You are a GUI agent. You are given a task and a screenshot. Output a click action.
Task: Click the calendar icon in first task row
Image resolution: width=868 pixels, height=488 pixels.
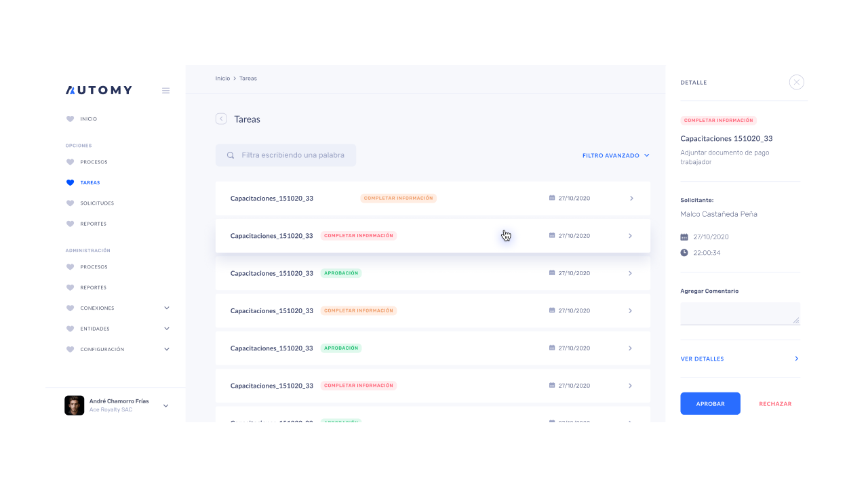[552, 199]
